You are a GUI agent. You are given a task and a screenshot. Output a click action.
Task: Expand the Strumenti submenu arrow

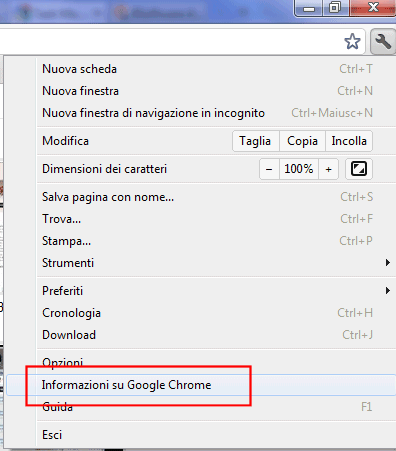click(388, 263)
